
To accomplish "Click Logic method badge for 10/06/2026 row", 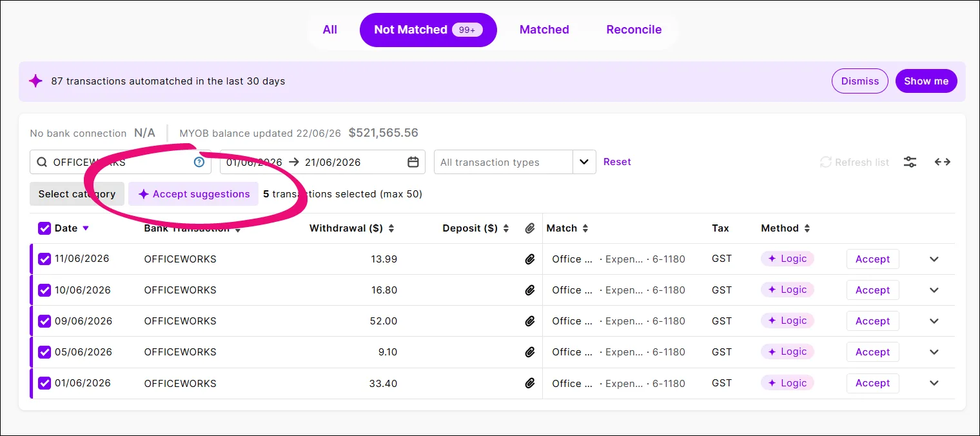I will coord(787,290).
